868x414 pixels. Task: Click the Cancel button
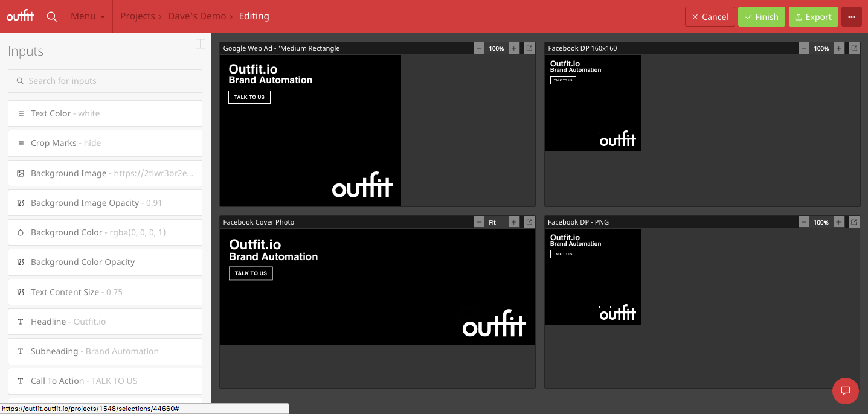point(710,16)
